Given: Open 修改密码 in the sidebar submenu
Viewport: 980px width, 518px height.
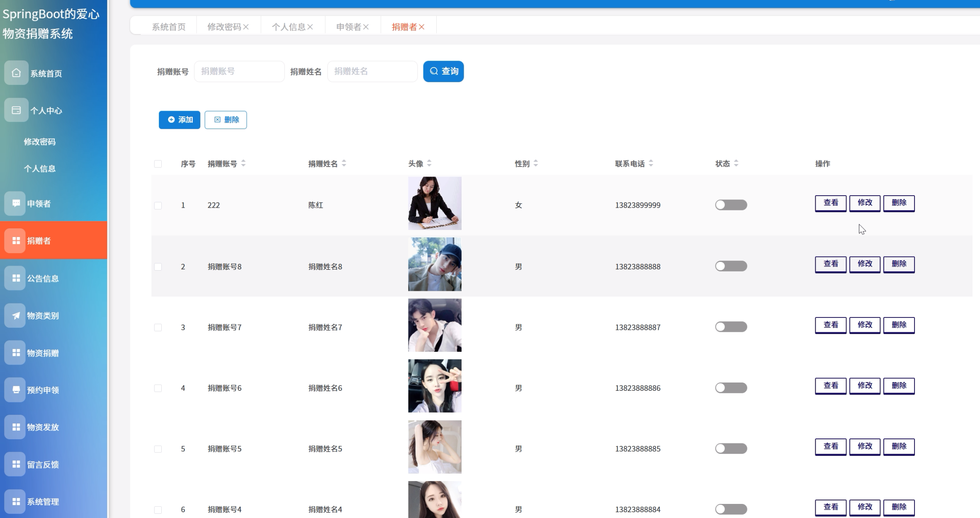Looking at the screenshot, I should coord(40,142).
